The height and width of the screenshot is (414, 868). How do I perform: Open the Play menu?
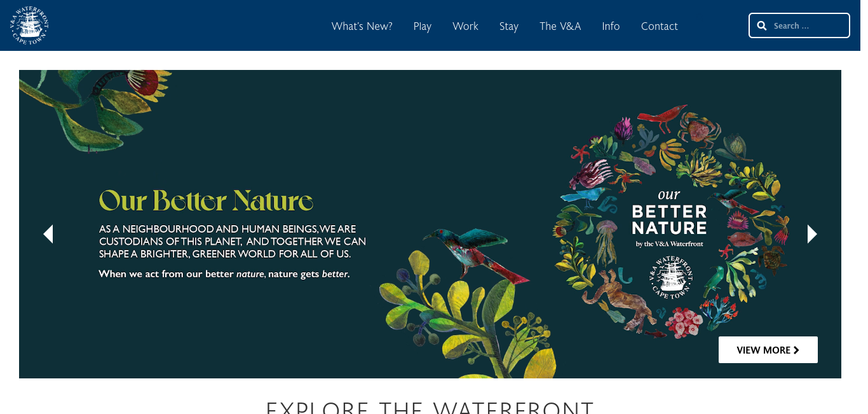pos(422,26)
